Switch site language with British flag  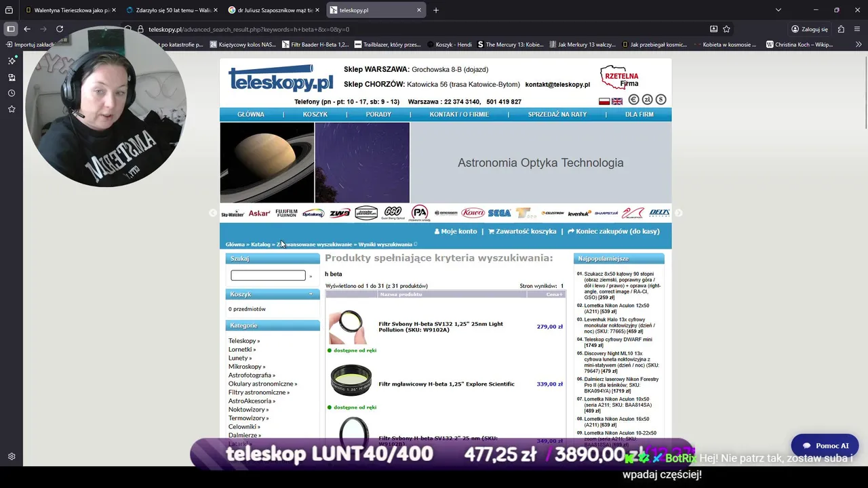tap(617, 102)
